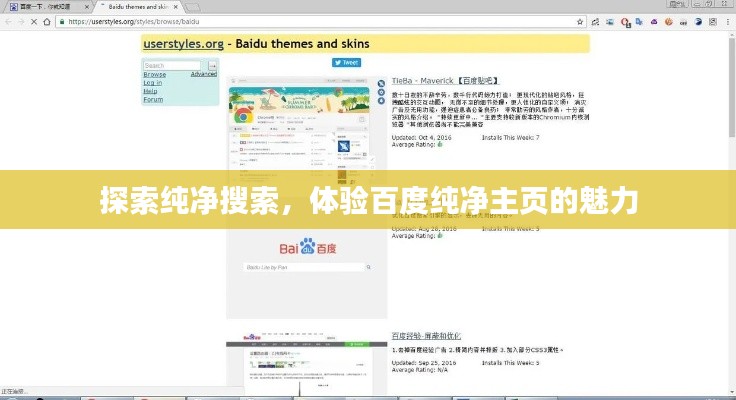
Task: Click the blue globe extension icon
Action: [x=698, y=22]
